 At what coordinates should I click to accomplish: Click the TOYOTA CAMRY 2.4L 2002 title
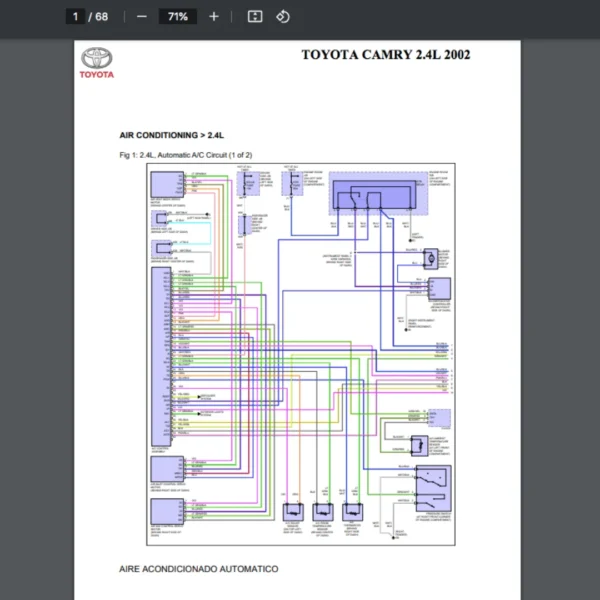[x=385, y=54]
